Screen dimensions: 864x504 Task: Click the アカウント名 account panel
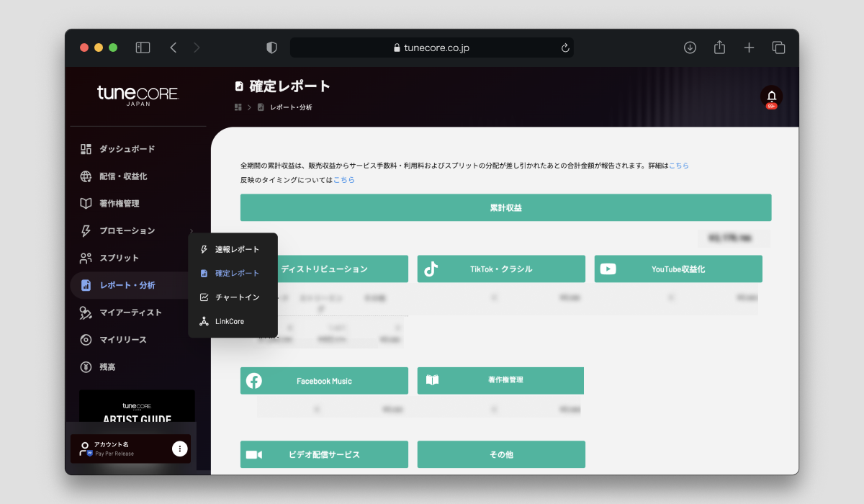coord(130,449)
